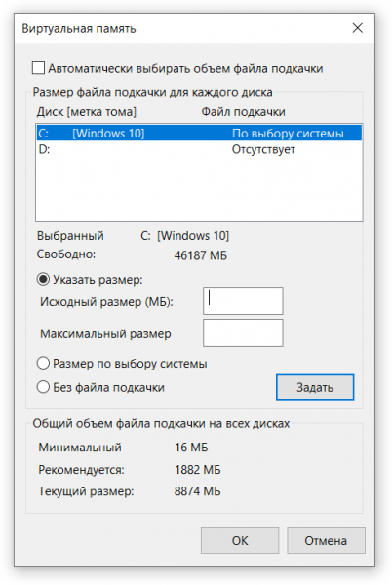Select drive D: row showing Отсутствует
This screenshot has width=392, height=585.
point(199,149)
